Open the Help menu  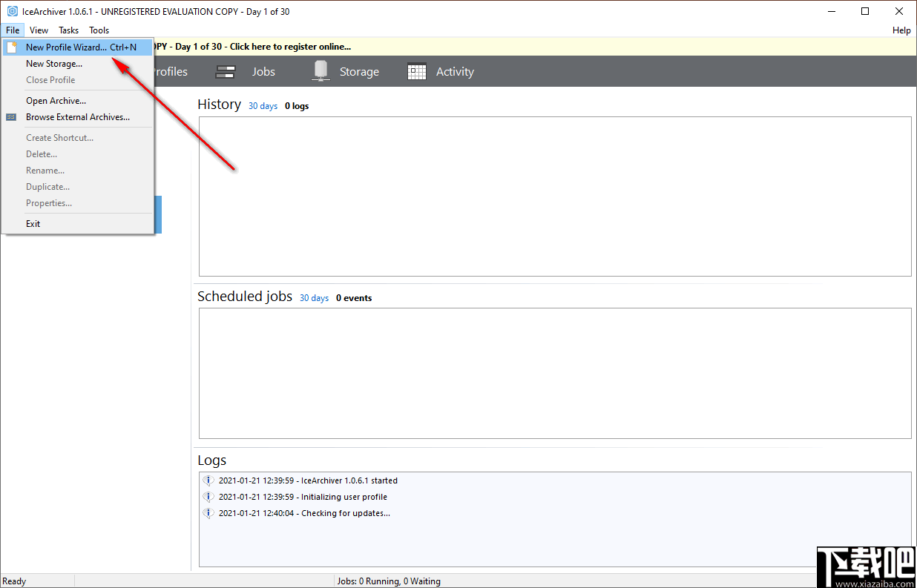click(x=901, y=30)
